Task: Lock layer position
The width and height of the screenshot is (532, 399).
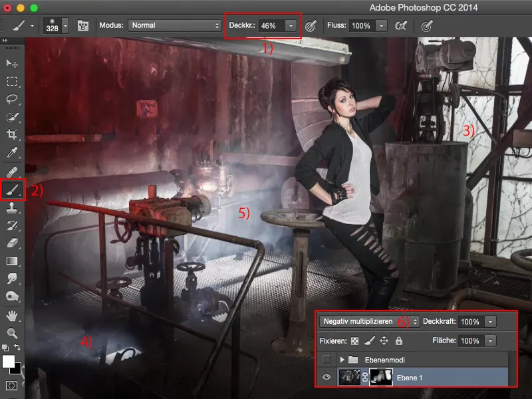Action: [384, 340]
